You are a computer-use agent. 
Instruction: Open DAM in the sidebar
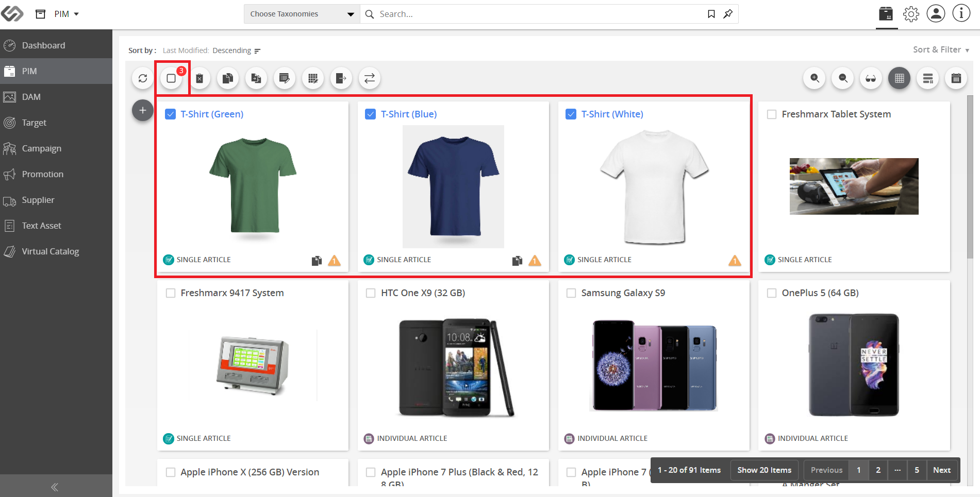(56, 97)
